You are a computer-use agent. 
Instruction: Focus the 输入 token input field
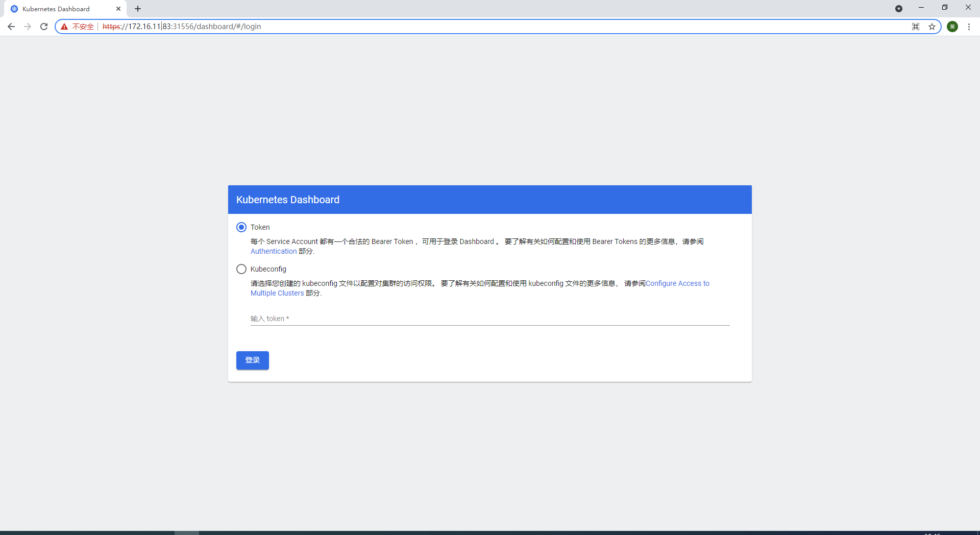pyautogui.click(x=490, y=319)
